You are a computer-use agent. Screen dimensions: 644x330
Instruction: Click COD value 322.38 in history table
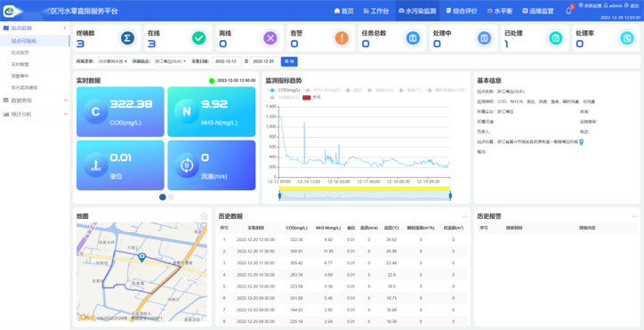pos(296,239)
